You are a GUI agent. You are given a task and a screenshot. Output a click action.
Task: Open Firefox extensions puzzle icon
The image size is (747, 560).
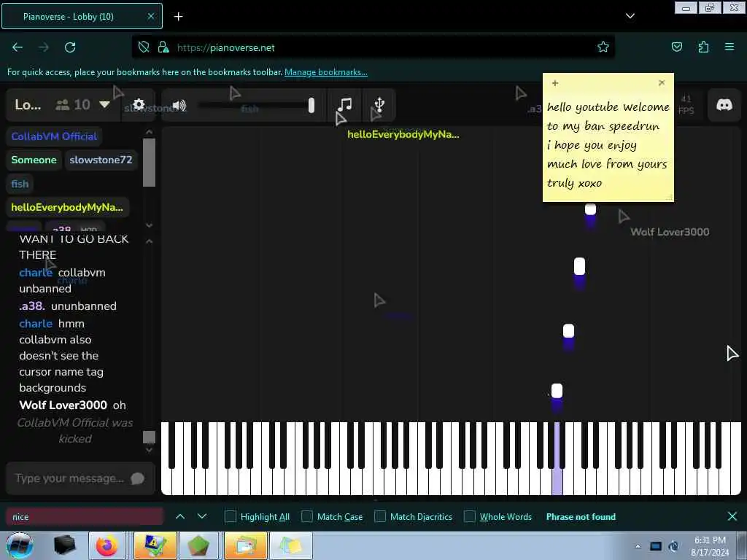(x=703, y=47)
